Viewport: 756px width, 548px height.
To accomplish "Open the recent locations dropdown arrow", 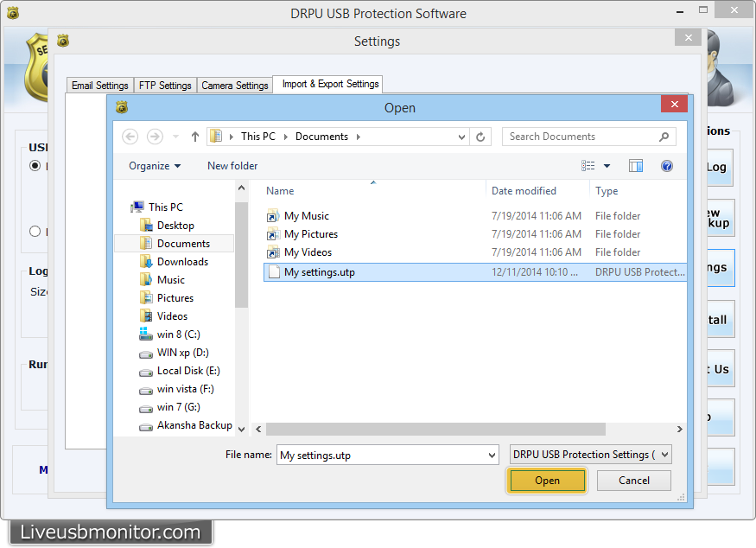I will coord(175,137).
